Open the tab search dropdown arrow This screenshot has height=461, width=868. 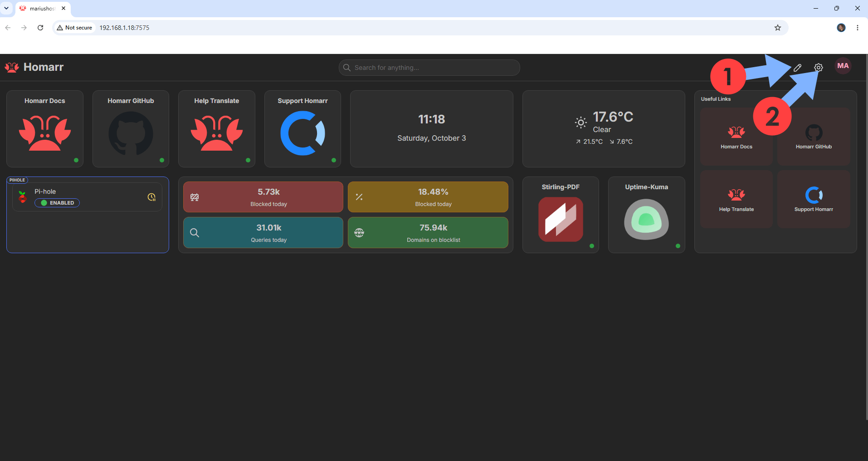click(x=6, y=8)
